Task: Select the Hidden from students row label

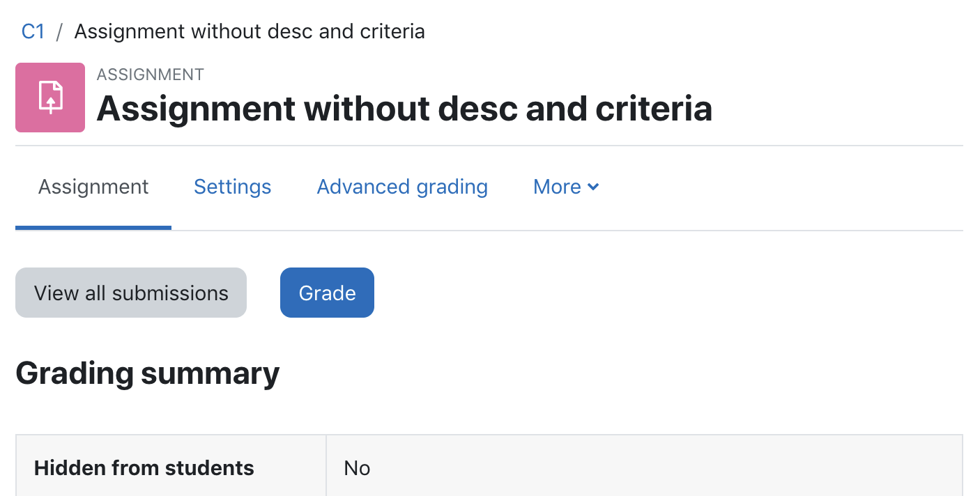Action: click(x=144, y=467)
